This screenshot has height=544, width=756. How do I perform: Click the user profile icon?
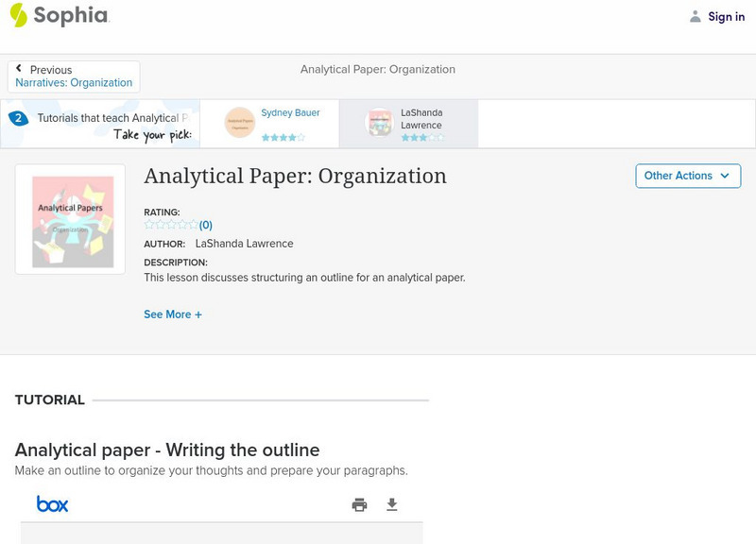click(x=696, y=16)
